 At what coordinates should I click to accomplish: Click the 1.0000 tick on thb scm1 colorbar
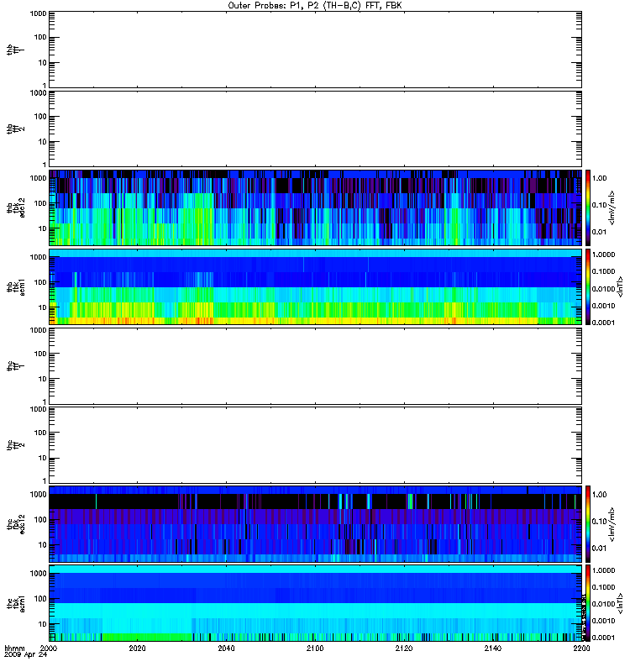(603, 255)
